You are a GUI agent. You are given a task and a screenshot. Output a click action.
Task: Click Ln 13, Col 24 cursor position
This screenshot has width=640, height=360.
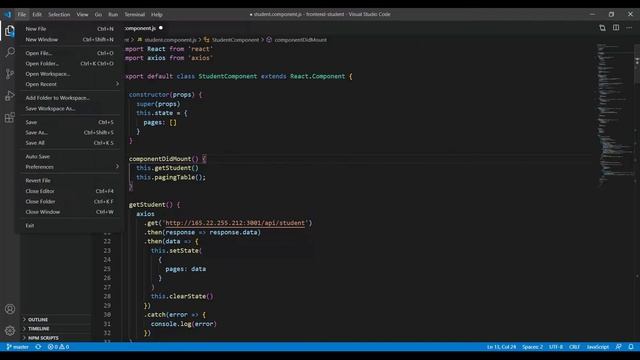tap(501, 347)
